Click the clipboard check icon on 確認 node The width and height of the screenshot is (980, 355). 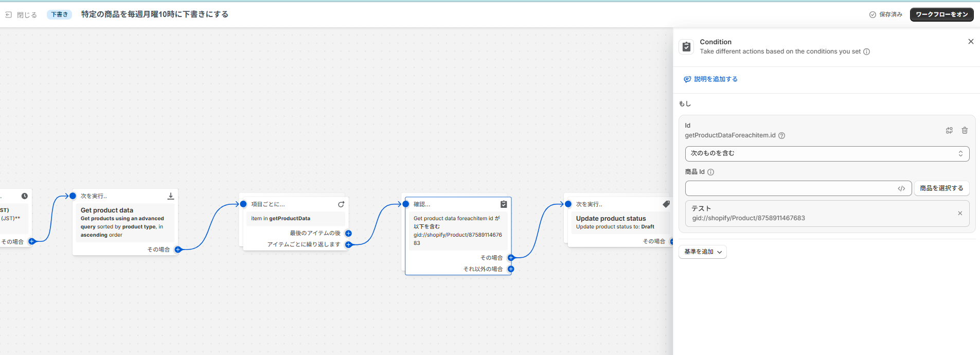coord(504,204)
